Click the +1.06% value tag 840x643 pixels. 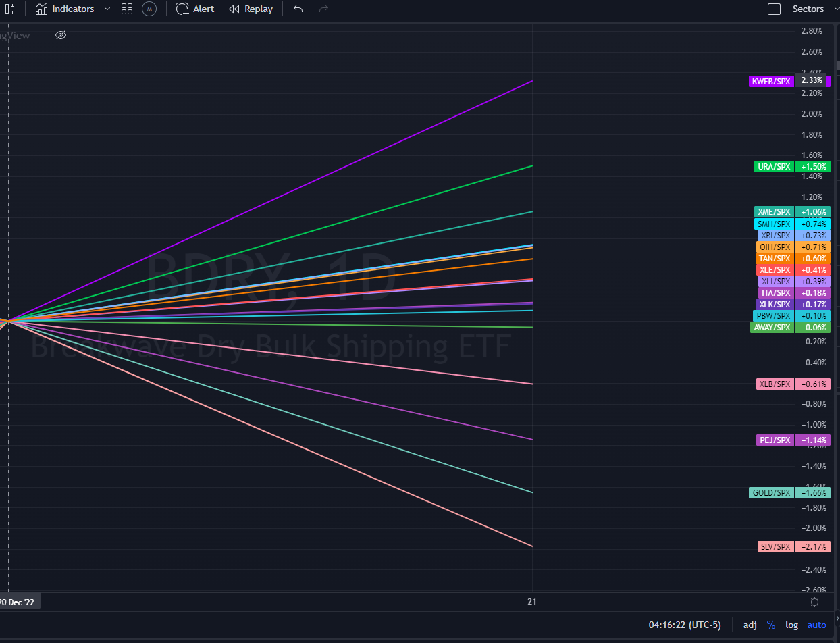coord(812,211)
